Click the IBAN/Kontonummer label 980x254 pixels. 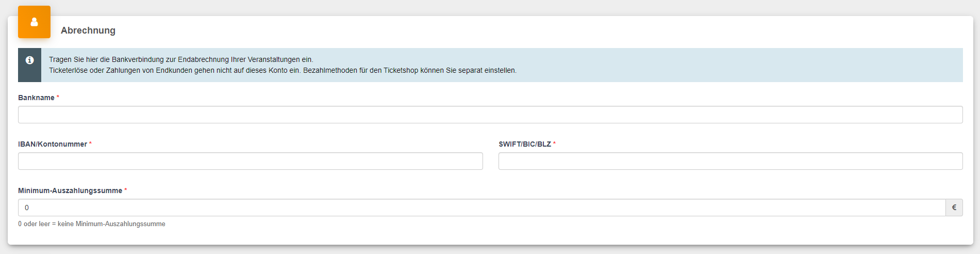(x=53, y=144)
